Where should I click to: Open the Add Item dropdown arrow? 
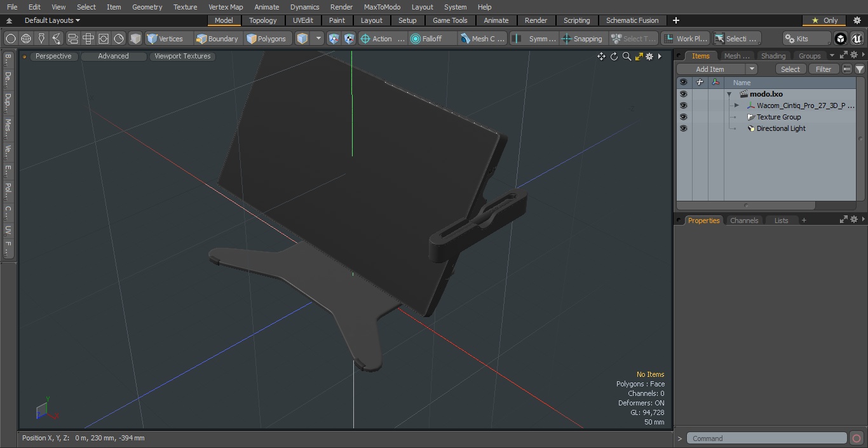[x=752, y=69]
